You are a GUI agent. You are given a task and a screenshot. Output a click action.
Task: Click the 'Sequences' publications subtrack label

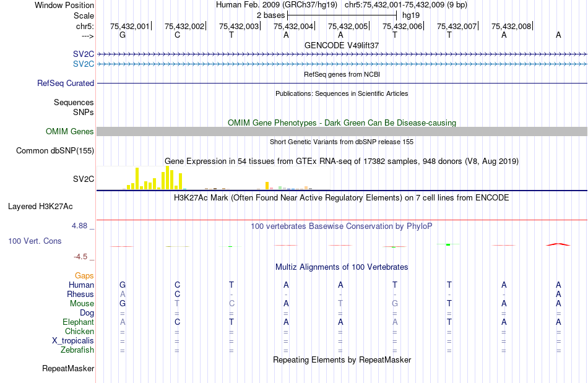pyautogui.click(x=74, y=102)
